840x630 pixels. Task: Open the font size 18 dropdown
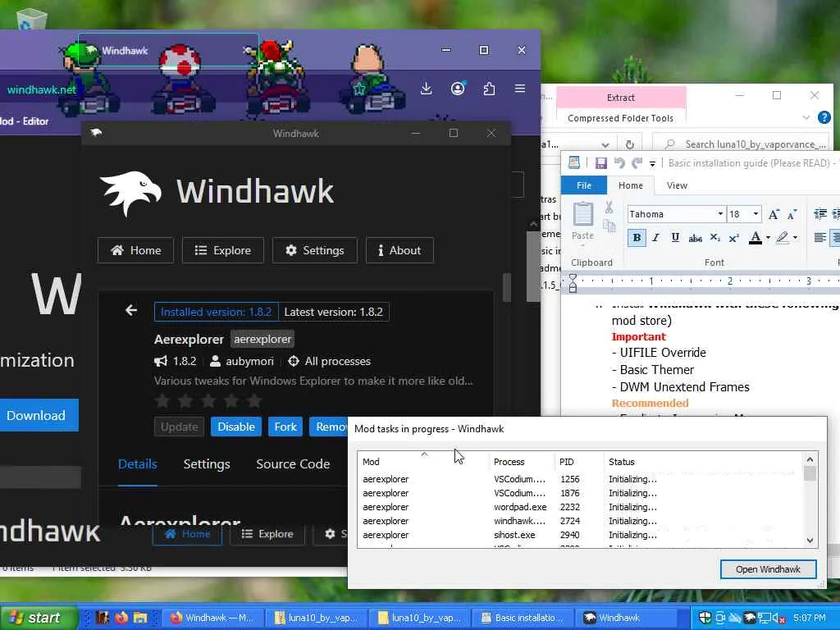tap(756, 214)
